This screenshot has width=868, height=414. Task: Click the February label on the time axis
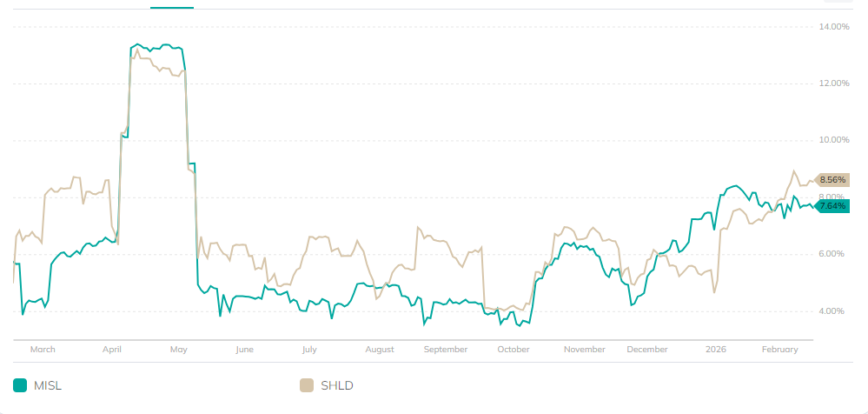tap(779, 350)
